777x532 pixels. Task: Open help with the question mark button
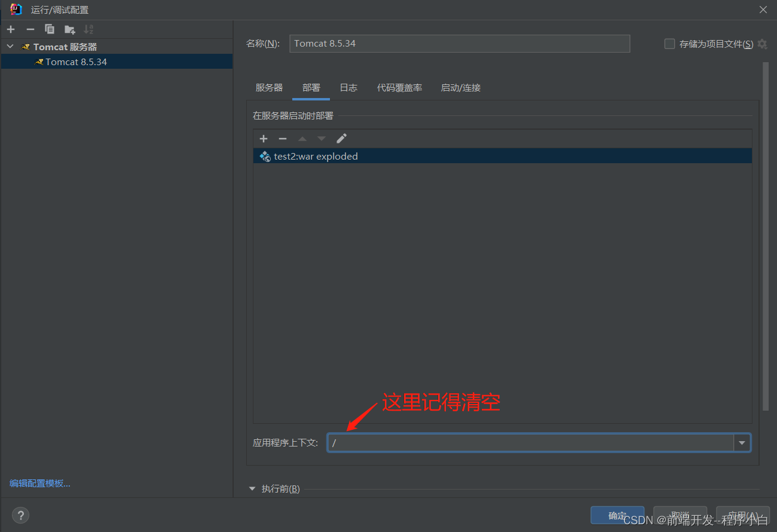20,515
